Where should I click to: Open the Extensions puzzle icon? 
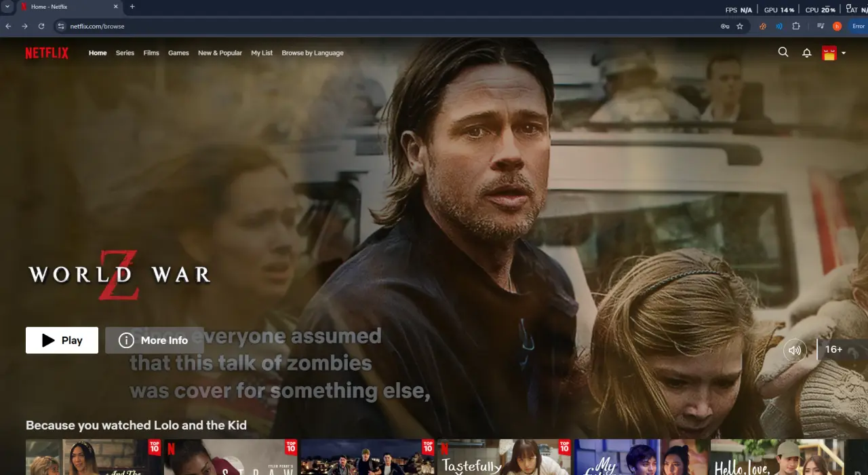(x=796, y=26)
